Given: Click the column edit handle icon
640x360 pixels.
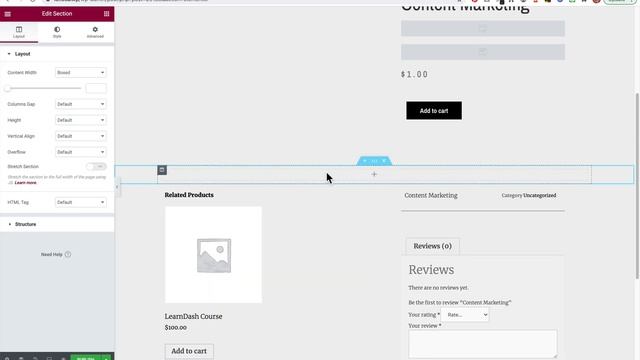Looking at the screenshot, I should pyautogui.click(x=162, y=170).
